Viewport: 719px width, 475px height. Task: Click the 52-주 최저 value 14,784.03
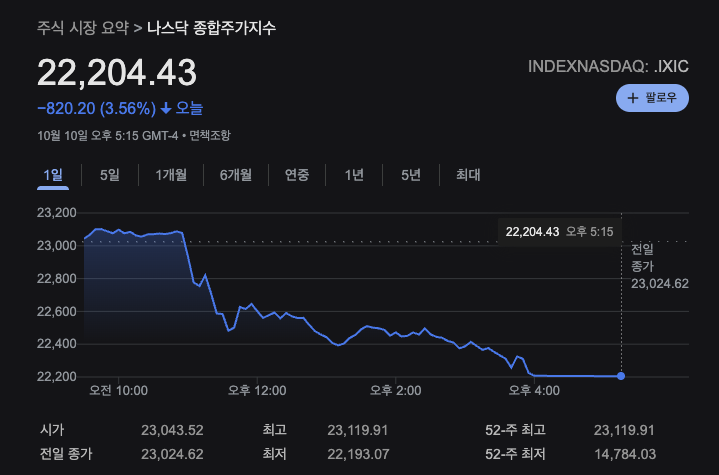pyautogui.click(x=624, y=455)
